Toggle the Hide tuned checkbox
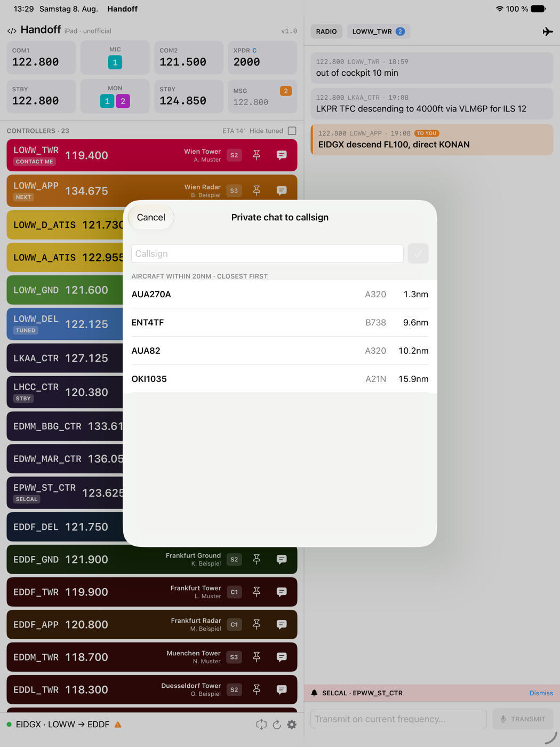The height and width of the screenshot is (747, 560). tap(292, 131)
